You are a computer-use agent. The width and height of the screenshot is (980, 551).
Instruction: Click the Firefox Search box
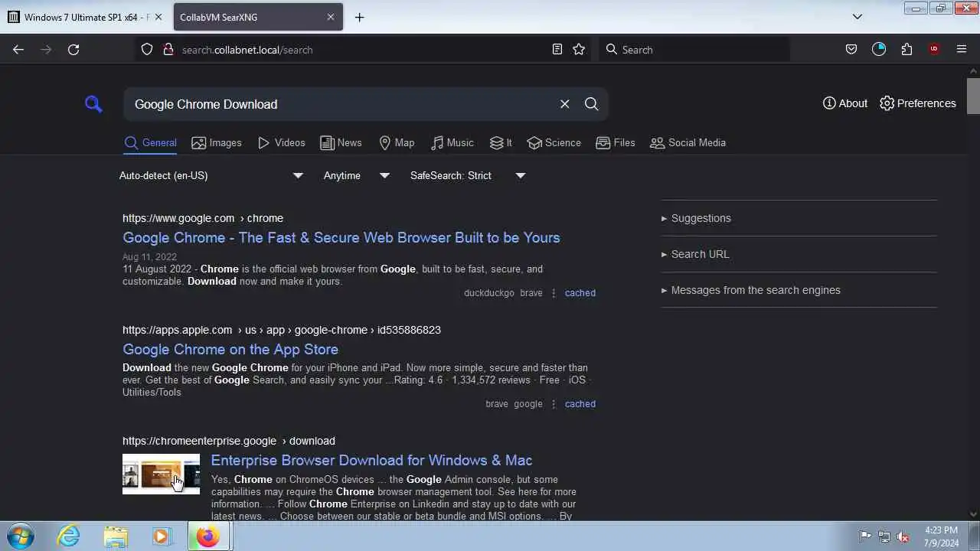694,49
